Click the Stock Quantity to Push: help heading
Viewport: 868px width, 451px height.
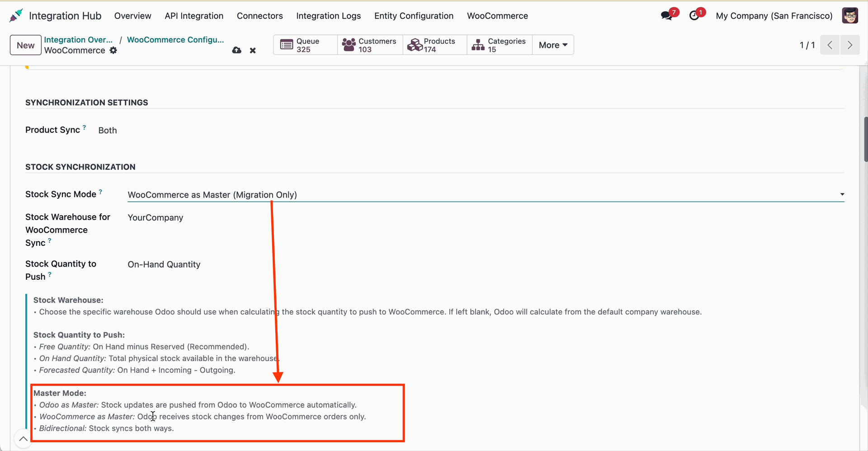(x=79, y=335)
